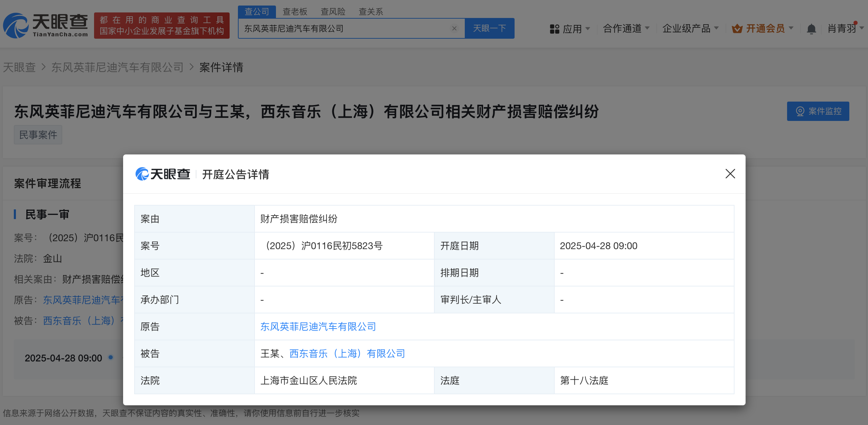
Task: Switch to the 查风险 tab
Action: pos(333,12)
